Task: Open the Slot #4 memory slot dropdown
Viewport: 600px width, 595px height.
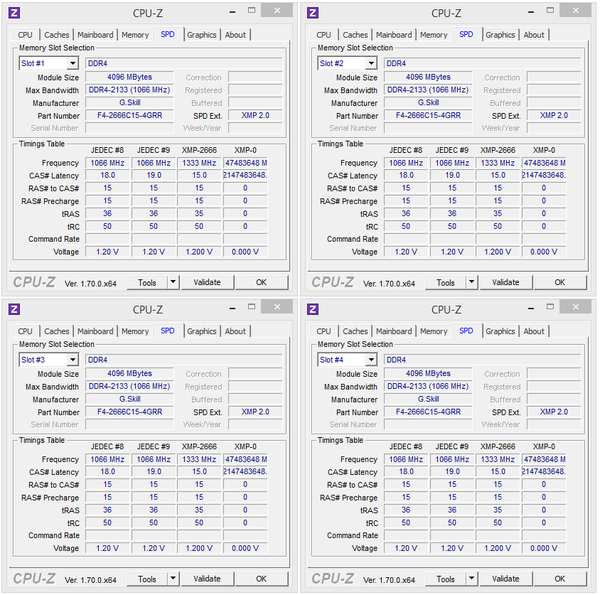Action: (x=371, y=360)
